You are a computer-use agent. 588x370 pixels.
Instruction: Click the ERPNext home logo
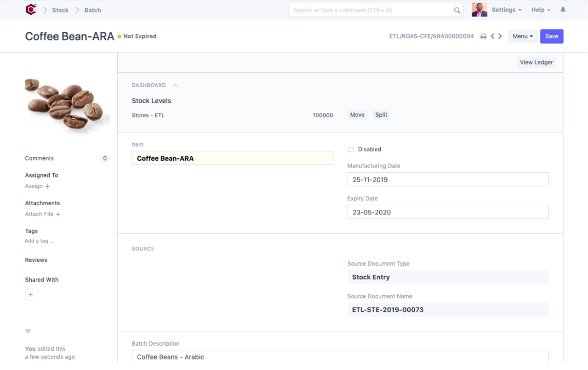pos(30,9)
